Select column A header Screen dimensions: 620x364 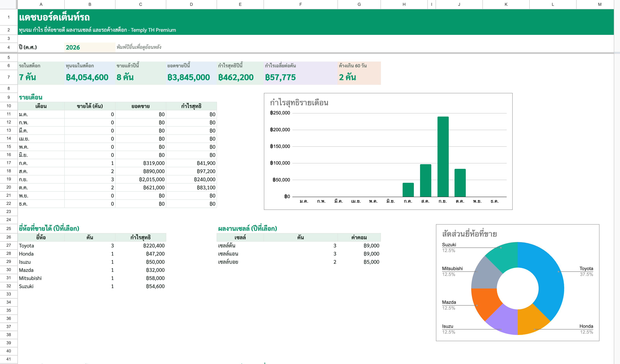point(41,4)
